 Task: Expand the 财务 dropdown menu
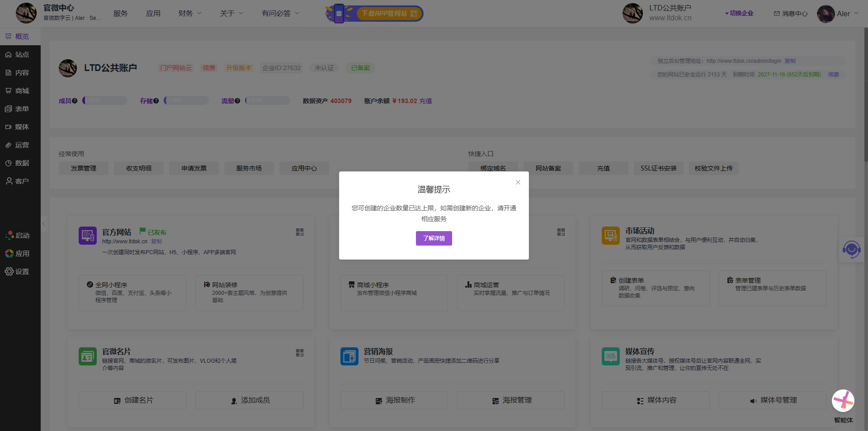(x=190, y=14)
